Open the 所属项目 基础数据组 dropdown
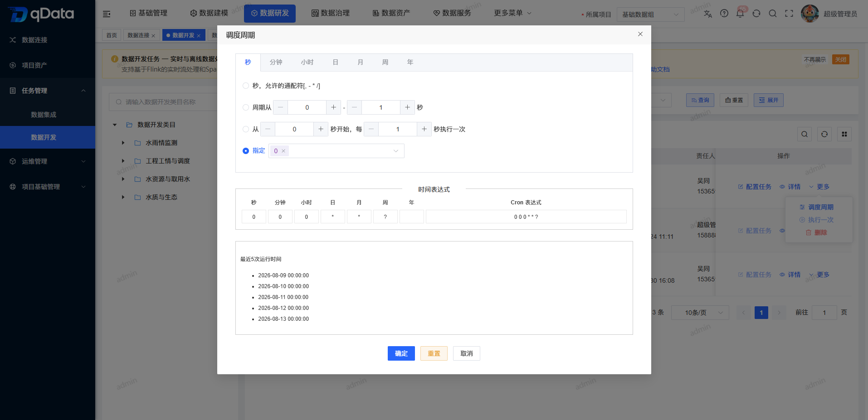 (x=650, y=14)
